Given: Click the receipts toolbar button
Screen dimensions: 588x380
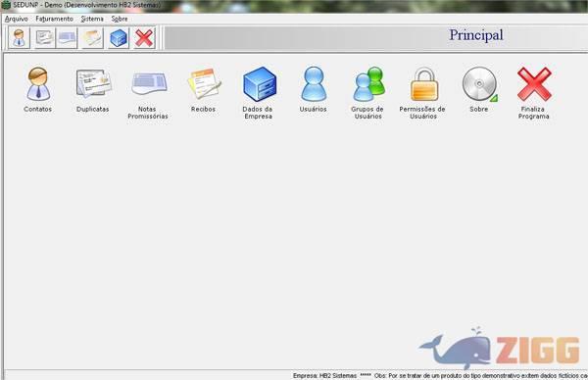Looking at the screenshot, I should click(x=93, y=38).
